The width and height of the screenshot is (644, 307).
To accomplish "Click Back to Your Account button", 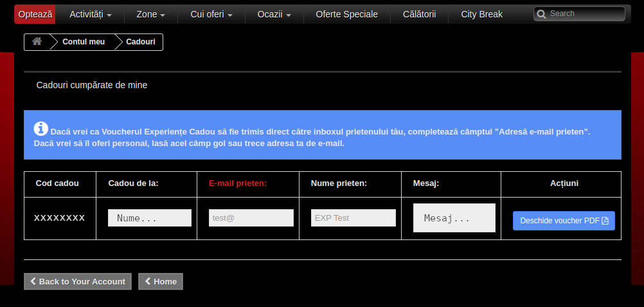I will coord(78,282).
